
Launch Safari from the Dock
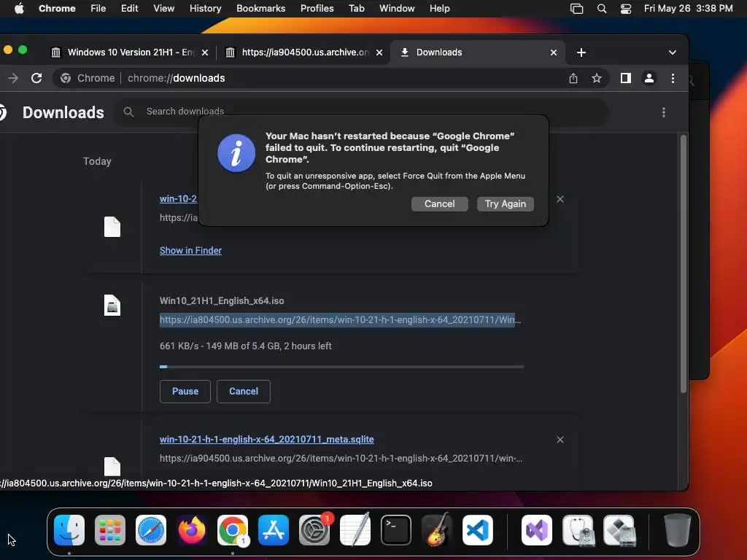pyautogui.click(x=151, y=530)
